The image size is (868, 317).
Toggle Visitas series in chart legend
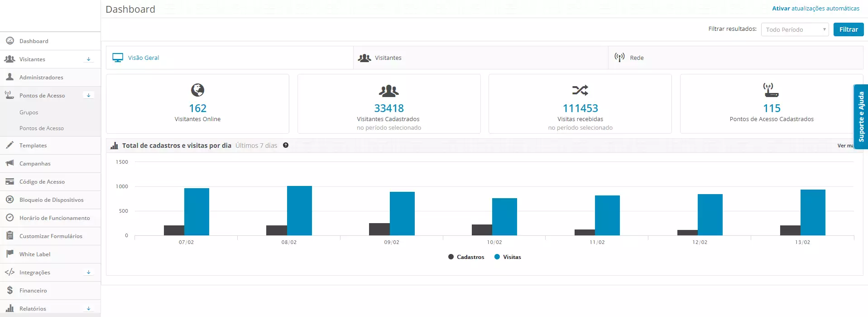[508, 257]
